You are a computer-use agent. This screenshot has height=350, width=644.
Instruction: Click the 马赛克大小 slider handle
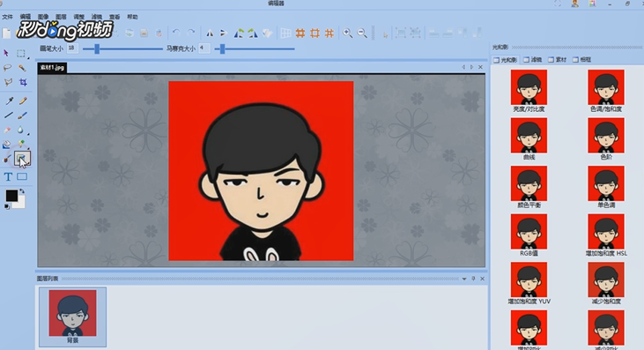[222, 48]
